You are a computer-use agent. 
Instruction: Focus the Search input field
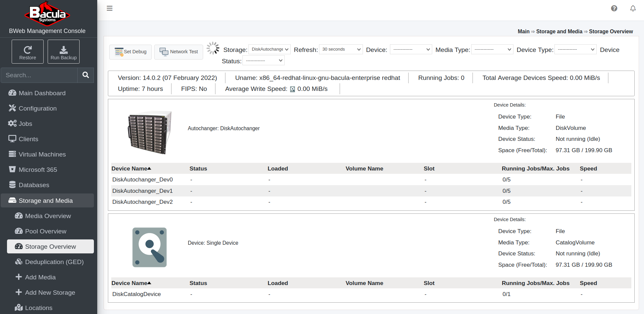[x=39, y=75]
